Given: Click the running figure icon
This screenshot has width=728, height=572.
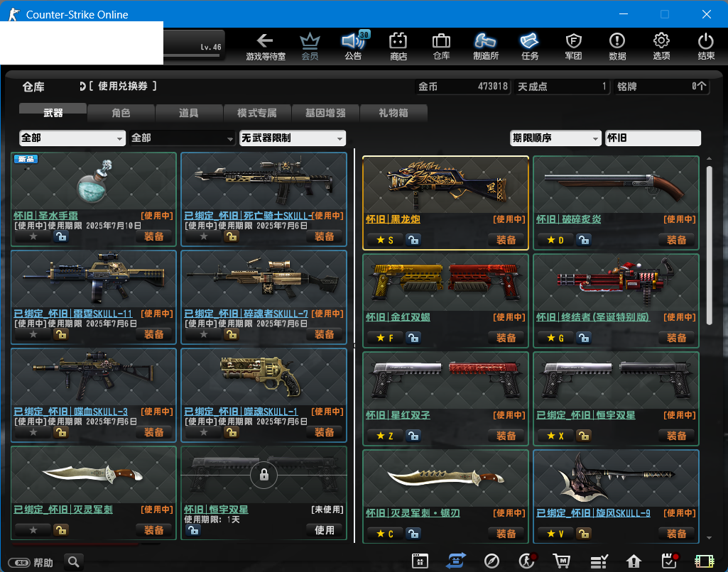Looking at the screenshot, I should point(527,561).
